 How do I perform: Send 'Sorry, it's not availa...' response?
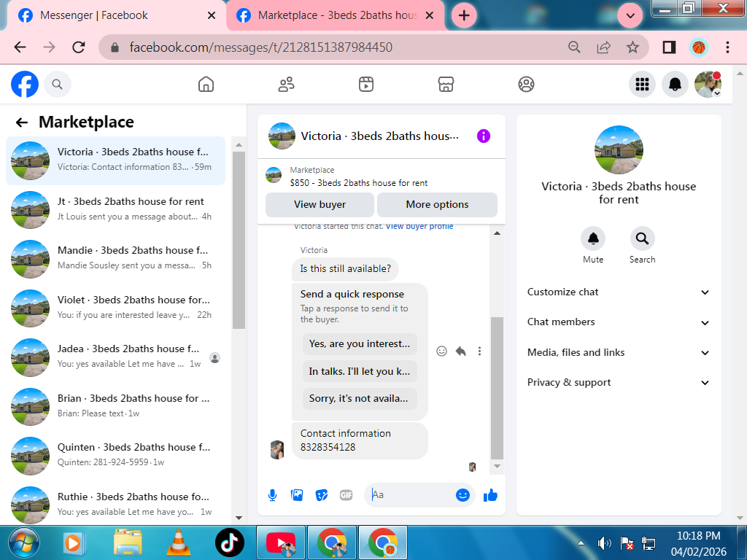360,399
